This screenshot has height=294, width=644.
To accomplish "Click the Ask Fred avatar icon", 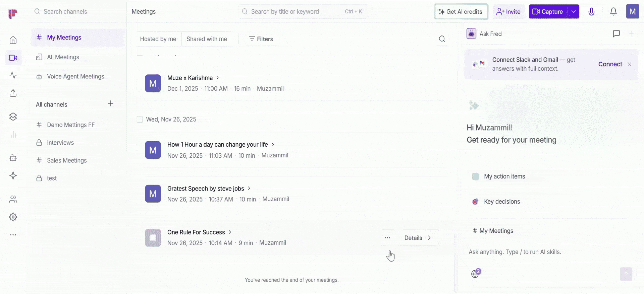I will coord(471,33).
